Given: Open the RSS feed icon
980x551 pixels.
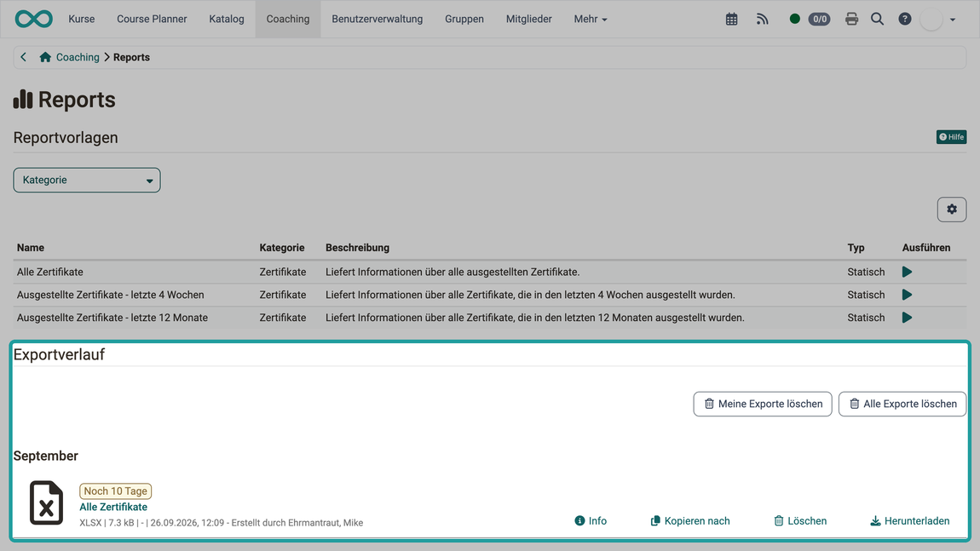Looking at the screenshot, I should point(762,20).
